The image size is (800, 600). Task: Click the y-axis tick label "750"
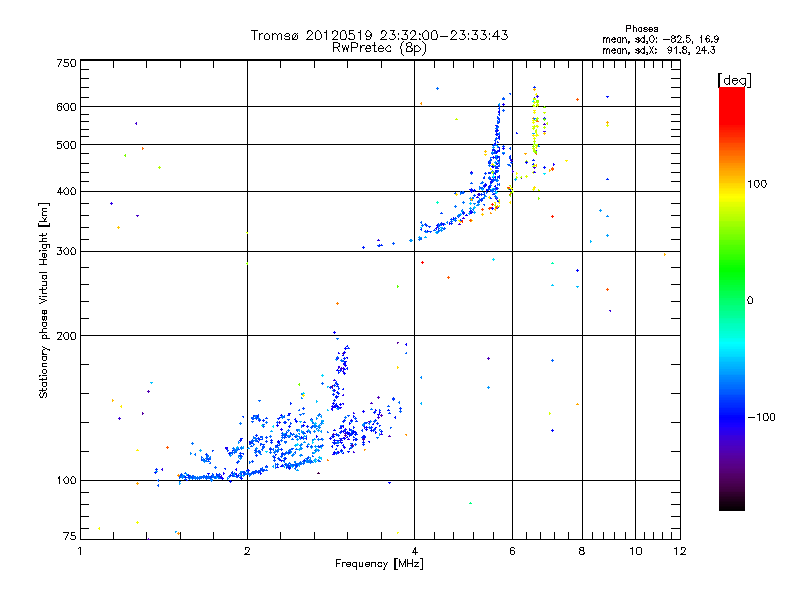66,63
